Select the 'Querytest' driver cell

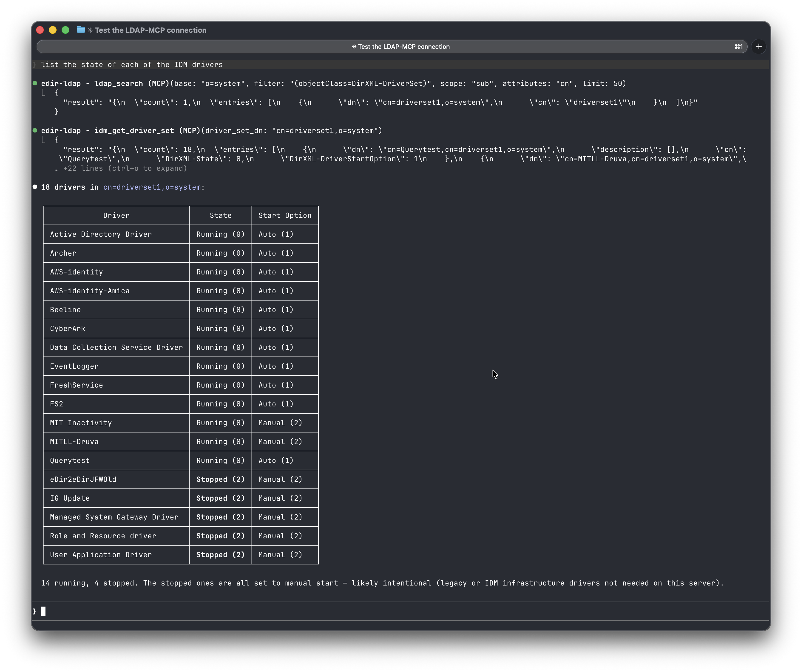pos(116,460)
